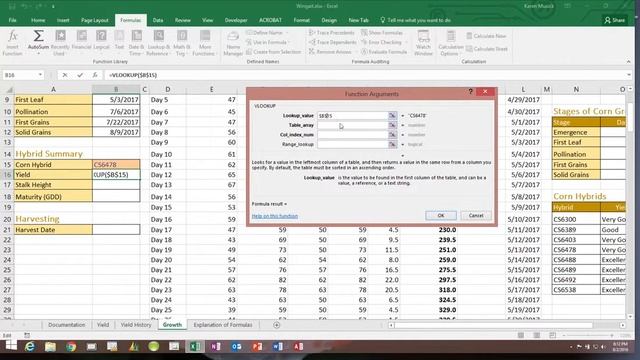Open the Name Manager
640x360 pixels.
[233, 42]
